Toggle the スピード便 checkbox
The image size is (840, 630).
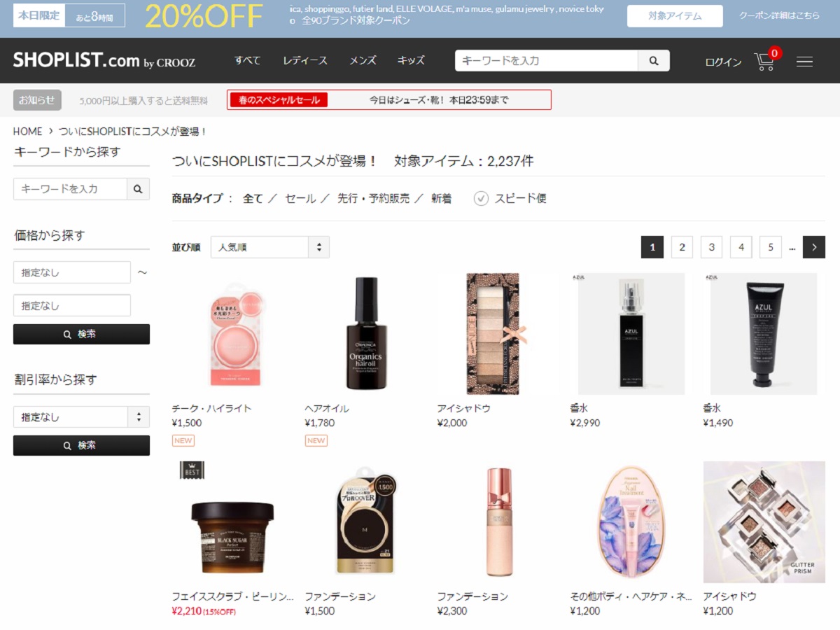point(481,198)
